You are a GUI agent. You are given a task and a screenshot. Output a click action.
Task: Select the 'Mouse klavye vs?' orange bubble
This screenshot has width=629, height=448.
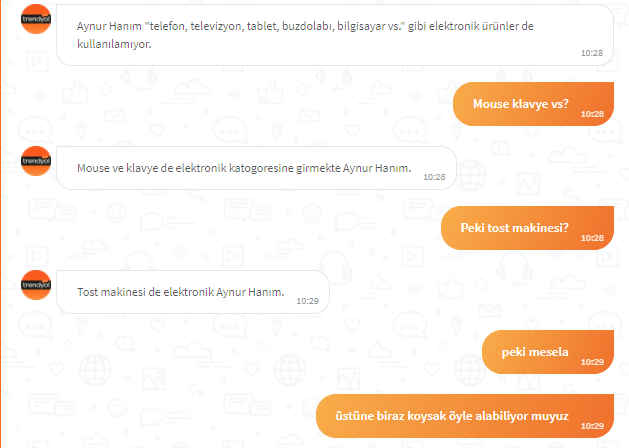point(533,104)
